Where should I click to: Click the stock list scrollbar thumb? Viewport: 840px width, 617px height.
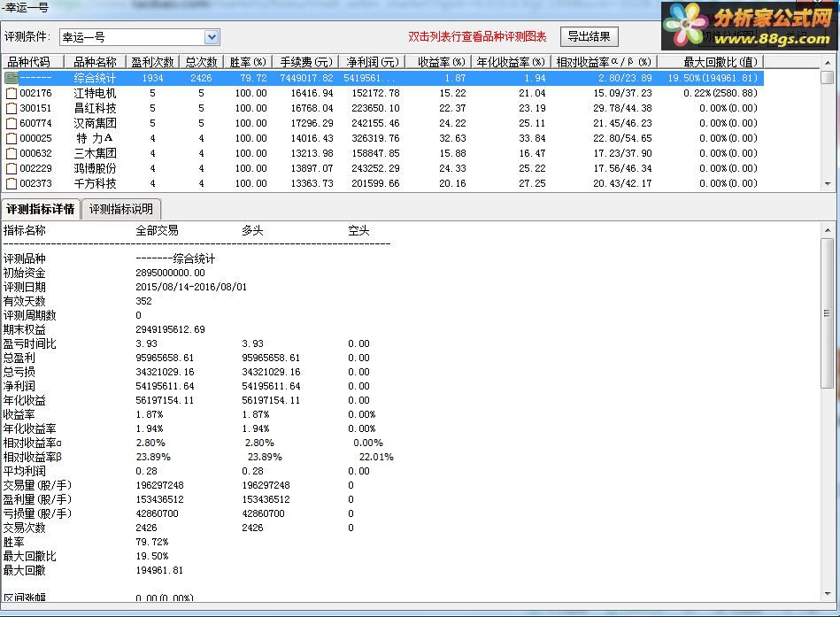(828, 78)
